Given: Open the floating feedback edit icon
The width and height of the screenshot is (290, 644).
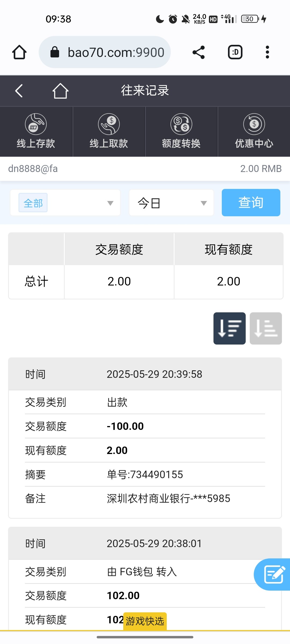Looking at the screenshot, I should pyautogui.click(x=274, y=574).
